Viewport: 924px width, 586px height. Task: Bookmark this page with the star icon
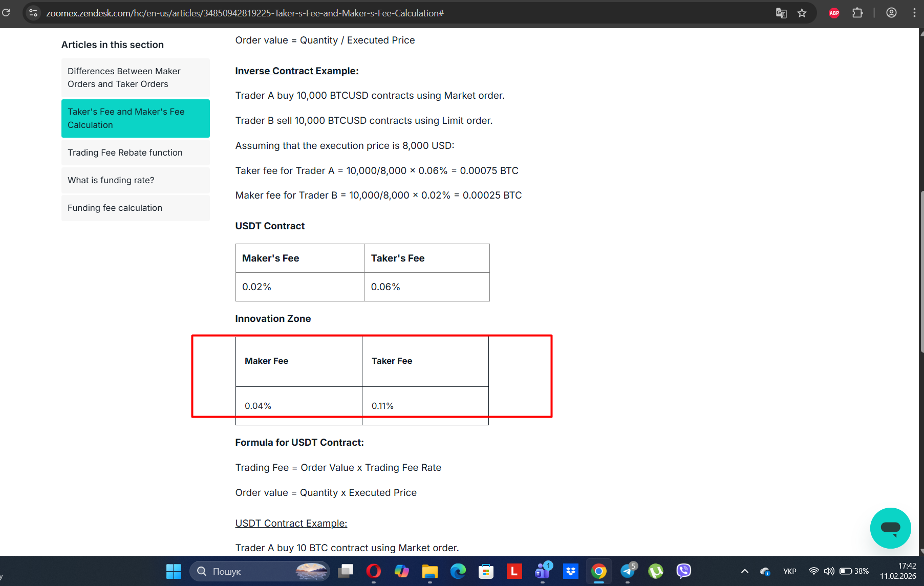[802, 13]
